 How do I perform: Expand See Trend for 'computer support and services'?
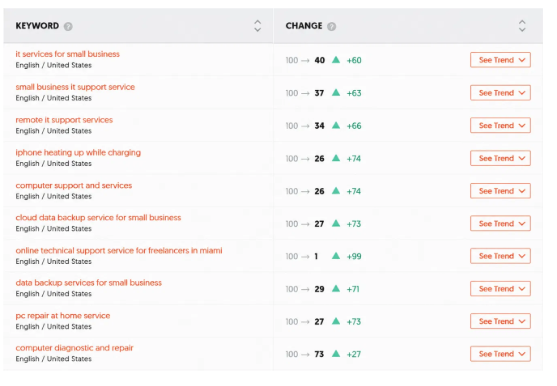click(500, 191)
